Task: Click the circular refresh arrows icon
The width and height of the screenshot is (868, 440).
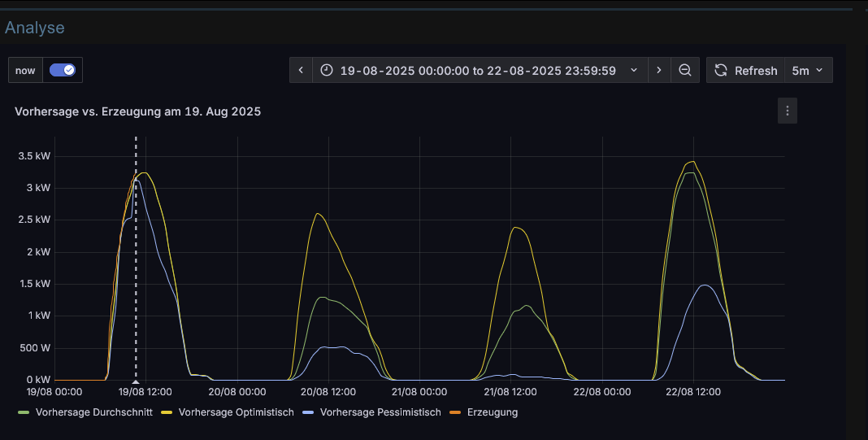Action: tap(721, 71)
